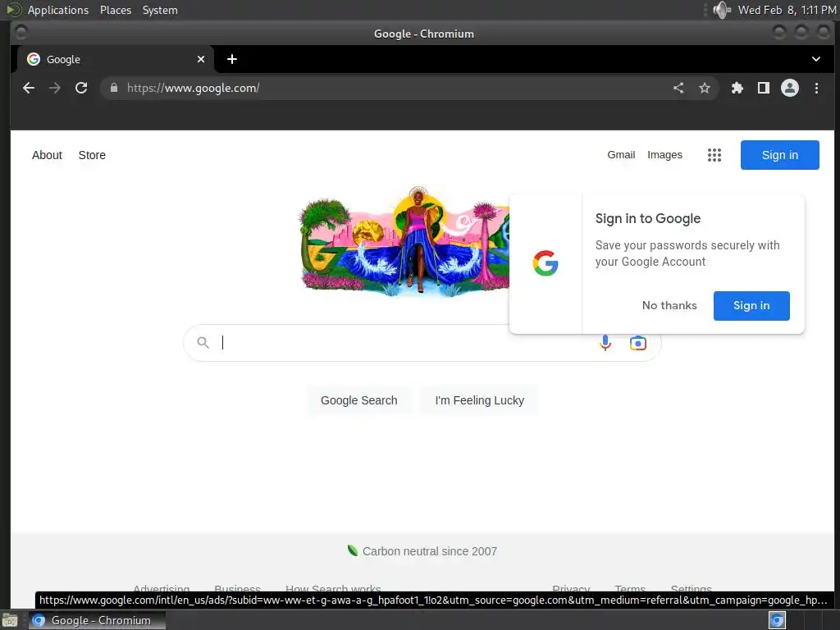The image size is (840, 630).
Task: Open the Gmail link
Action: (x=621, y=155)
